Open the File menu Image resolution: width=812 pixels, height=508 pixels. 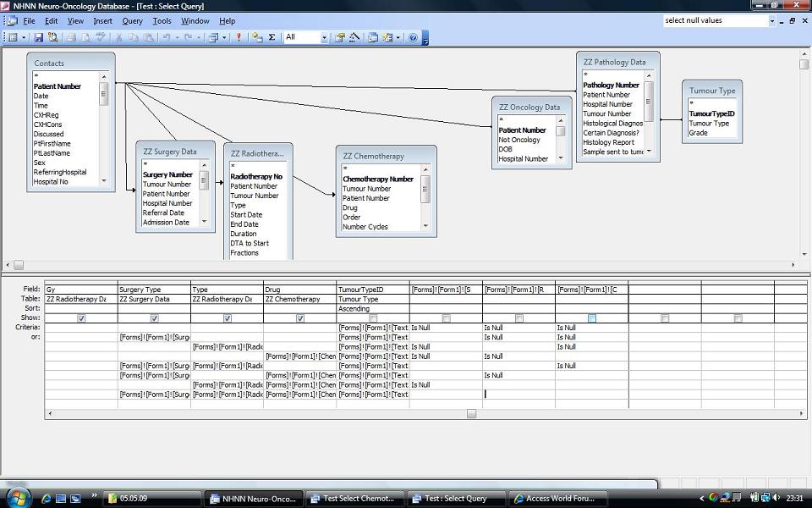coord(29,20)
